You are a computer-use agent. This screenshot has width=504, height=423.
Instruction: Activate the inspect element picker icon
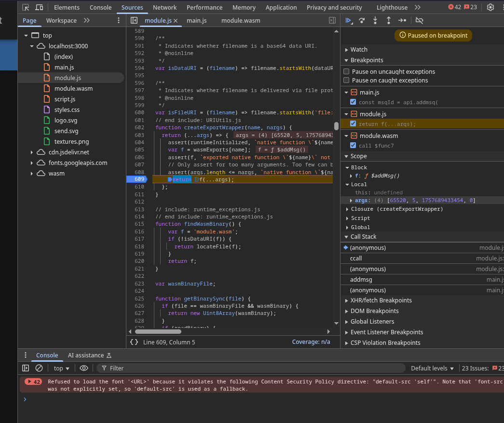point(26,7)
